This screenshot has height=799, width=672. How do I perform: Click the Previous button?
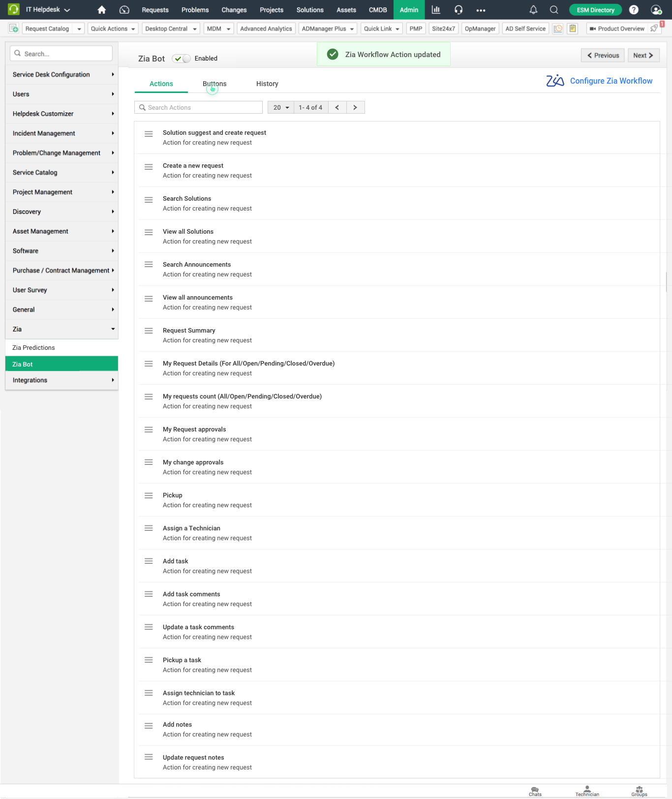tap(603, 56)
